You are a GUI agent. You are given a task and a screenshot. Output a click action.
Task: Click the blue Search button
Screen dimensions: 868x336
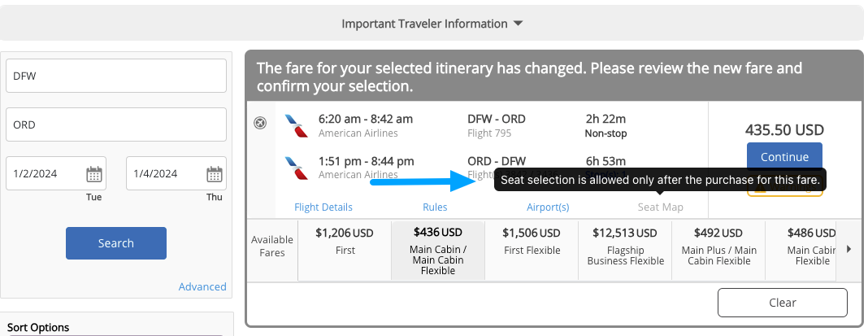[x=116, y=243]
